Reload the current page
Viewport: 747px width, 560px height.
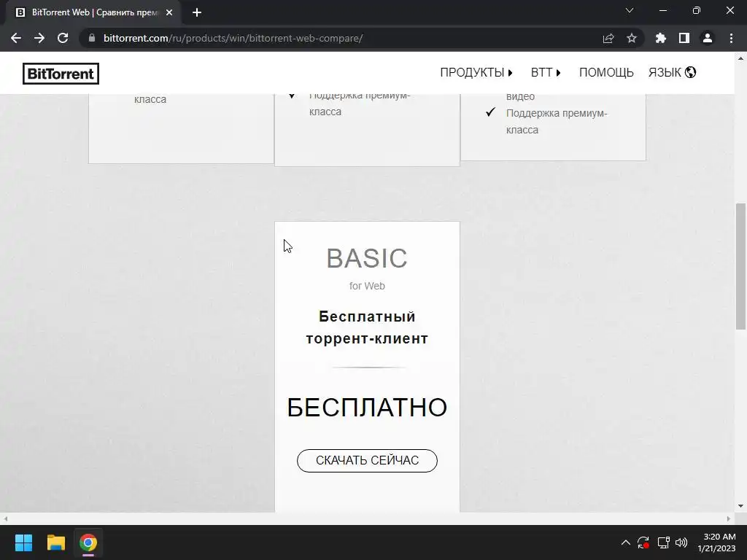(63, 38)
